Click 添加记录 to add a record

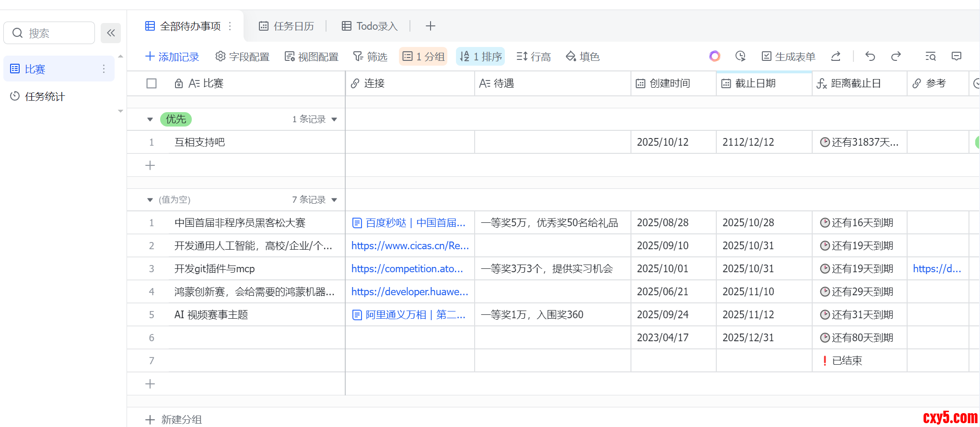[172, 57]
